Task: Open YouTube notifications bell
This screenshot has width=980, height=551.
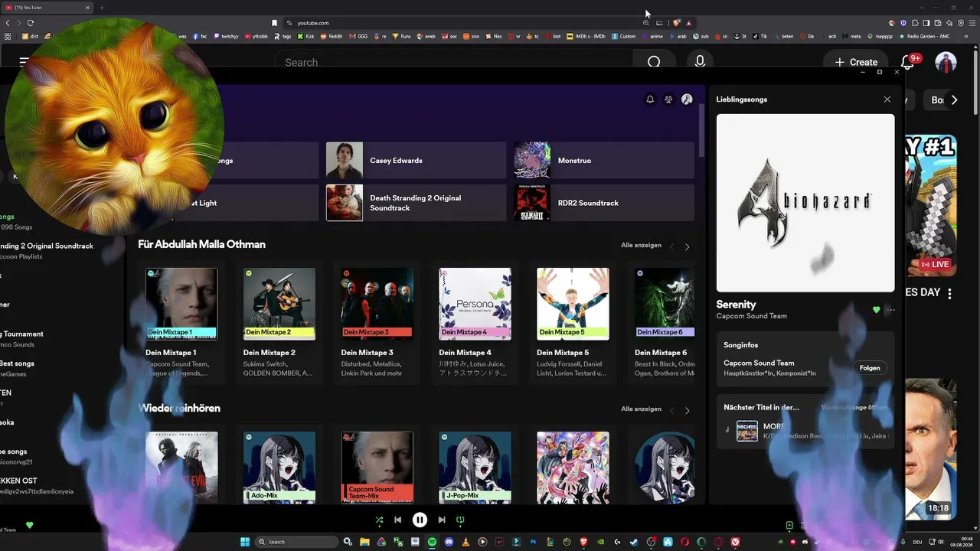Action: [908, 62]
